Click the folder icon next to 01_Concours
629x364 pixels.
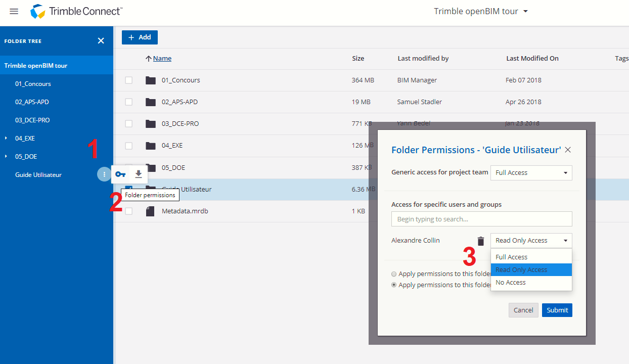[150, 80]
